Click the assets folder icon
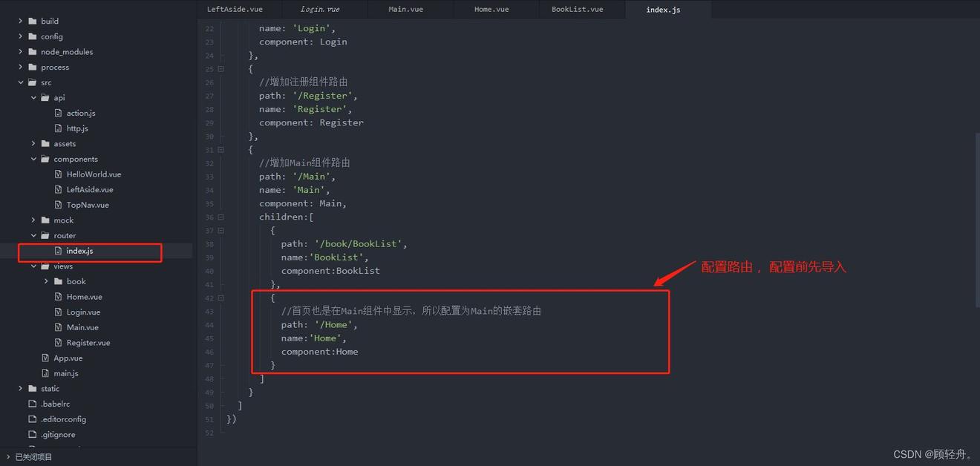This screenshot has width=980, height=466. (x=46, y=144)
